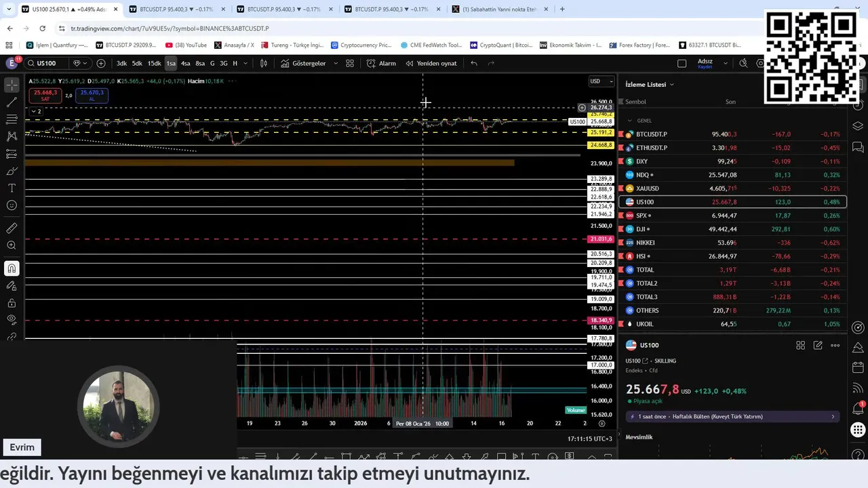Select the 3G timeframe
The image size is (868, 488).
[x=223, y=63]
